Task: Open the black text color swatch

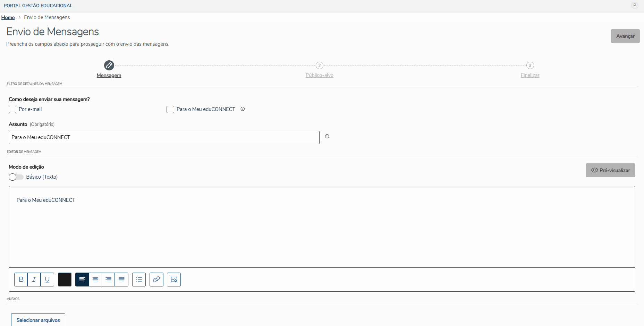Action: 65,280
